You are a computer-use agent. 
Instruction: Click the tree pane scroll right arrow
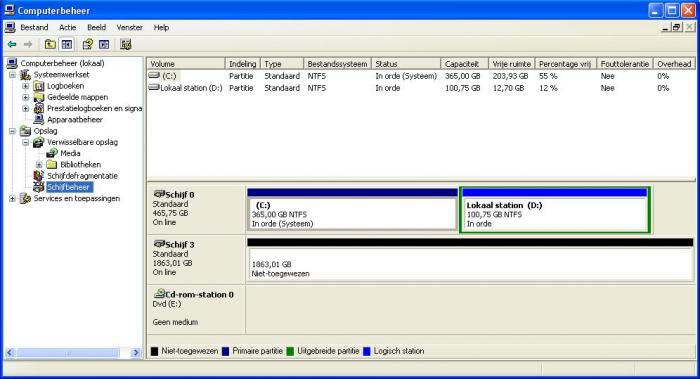pyautogui.click(x=135, y=353)
